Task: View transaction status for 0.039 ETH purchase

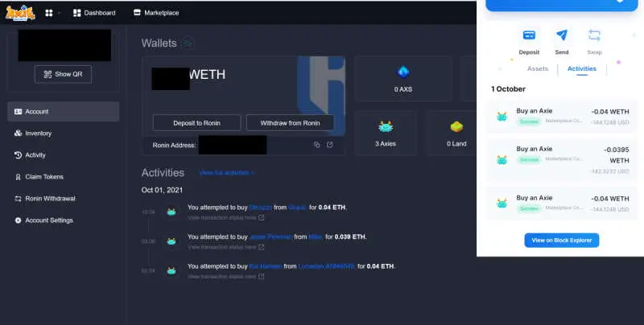Action: [226, 247]
